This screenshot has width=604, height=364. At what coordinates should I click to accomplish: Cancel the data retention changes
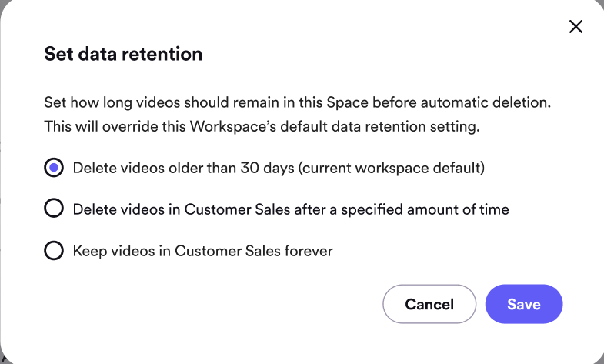(429, 304)
